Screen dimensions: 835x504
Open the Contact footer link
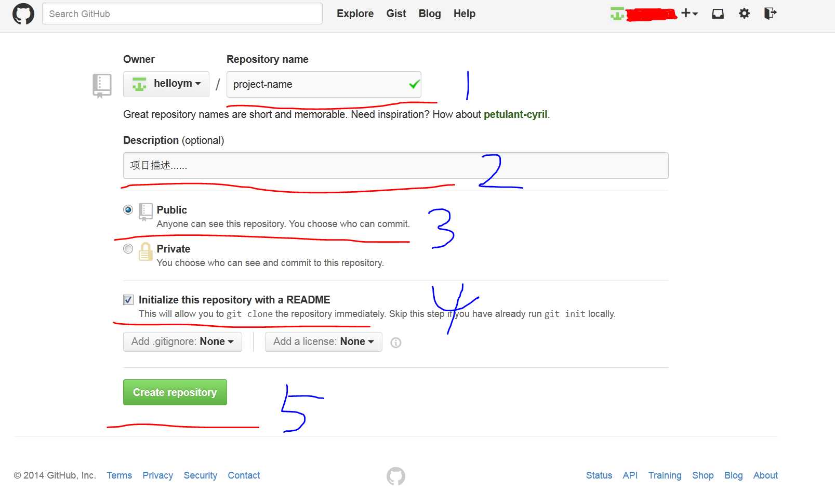tap(244, 475)
